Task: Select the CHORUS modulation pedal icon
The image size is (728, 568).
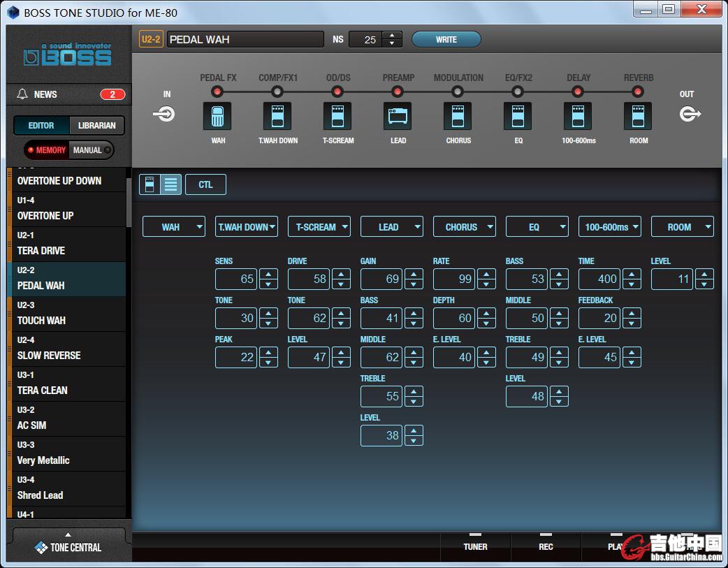Action: coord(458,116)
